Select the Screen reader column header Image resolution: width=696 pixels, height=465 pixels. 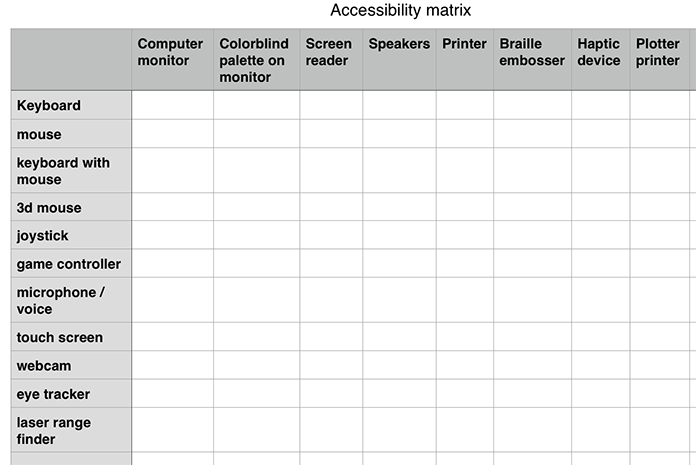click(331, 60)
